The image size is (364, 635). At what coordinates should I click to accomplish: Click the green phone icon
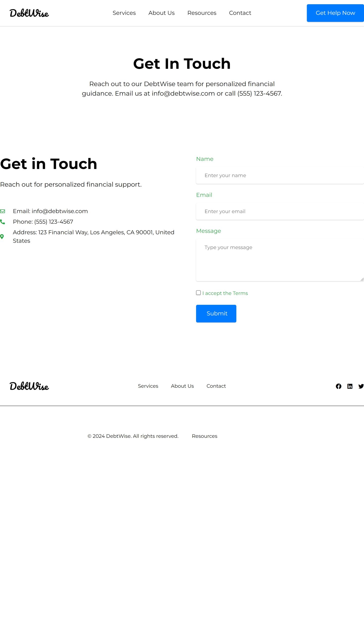point(2,222)
